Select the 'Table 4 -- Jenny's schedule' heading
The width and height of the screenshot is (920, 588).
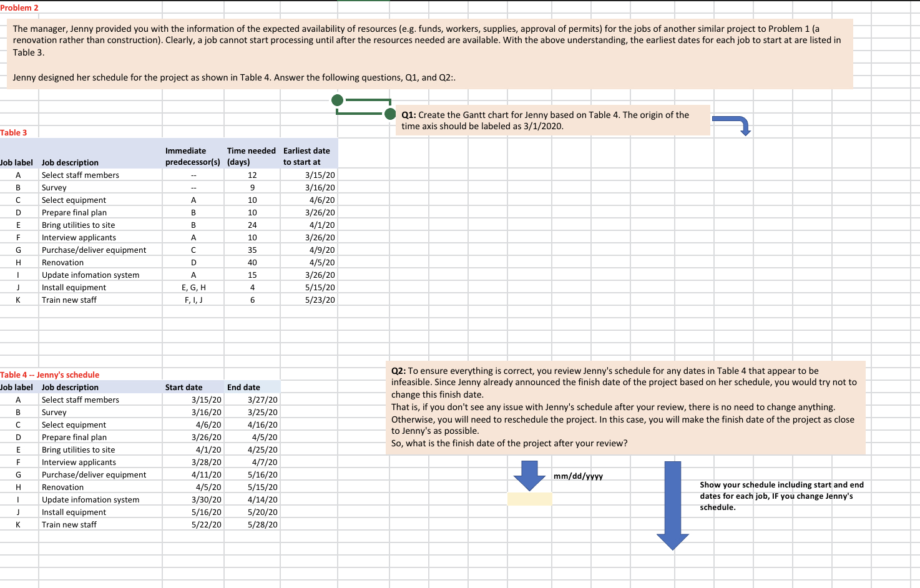tap(49, 375)
